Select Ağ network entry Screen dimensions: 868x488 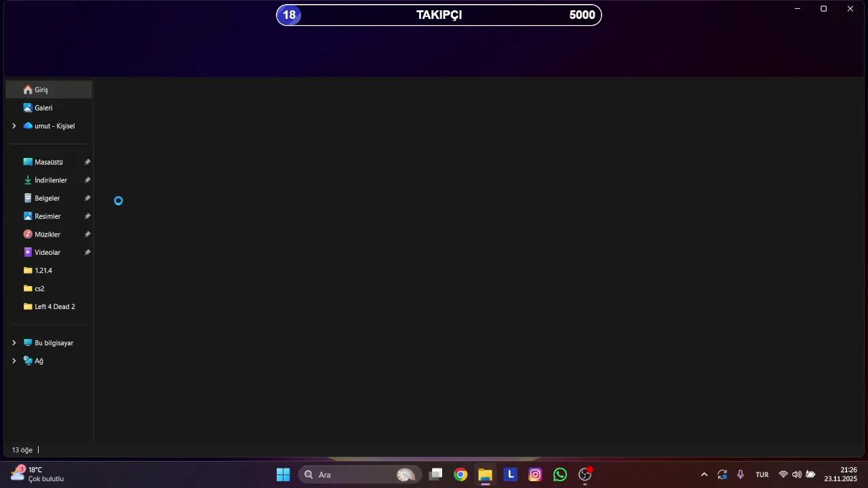point(33,361)
